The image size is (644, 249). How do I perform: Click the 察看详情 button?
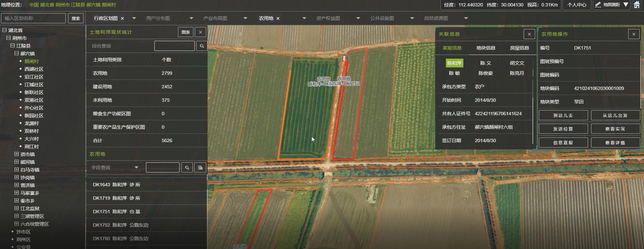(x=615, y=143)
